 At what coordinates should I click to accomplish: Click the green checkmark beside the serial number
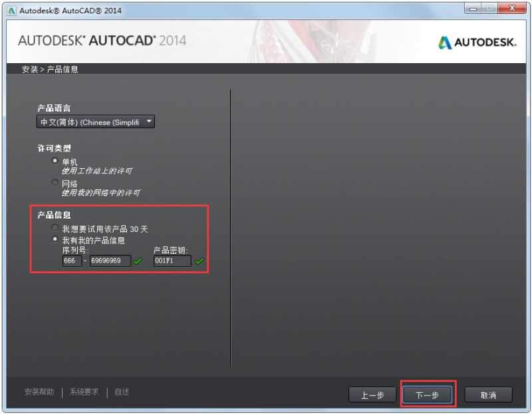point(137,260)
